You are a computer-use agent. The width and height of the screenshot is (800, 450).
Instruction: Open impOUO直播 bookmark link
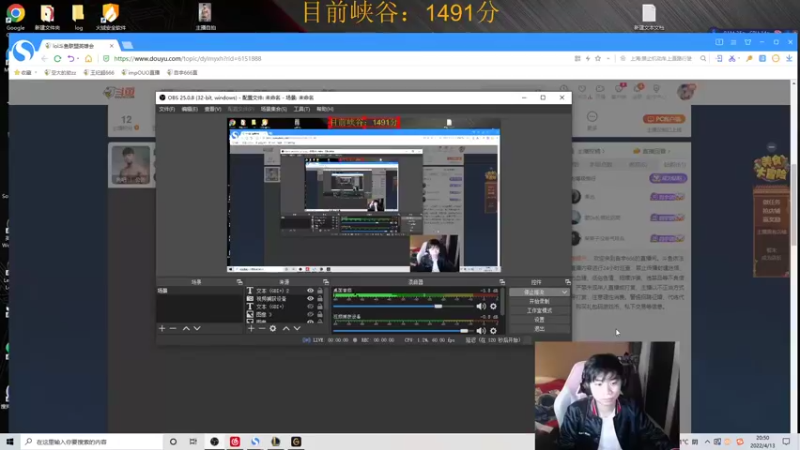[141, 72]
